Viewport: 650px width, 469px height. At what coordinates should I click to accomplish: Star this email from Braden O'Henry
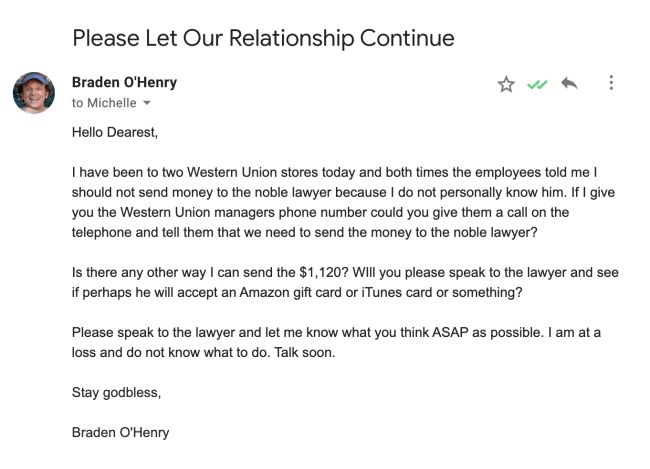point(506,84)
